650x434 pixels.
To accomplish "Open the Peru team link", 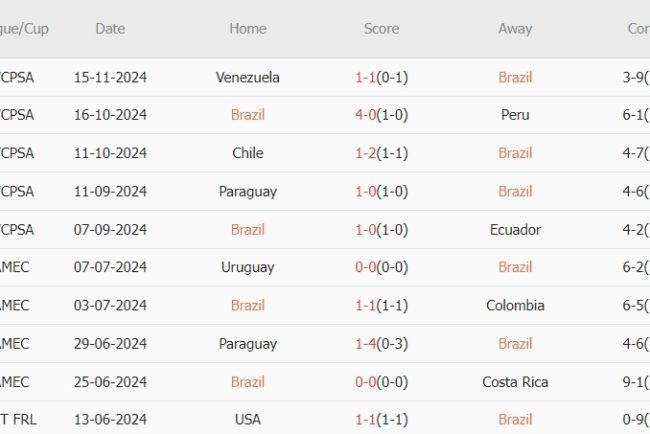I will coord(515,115).
